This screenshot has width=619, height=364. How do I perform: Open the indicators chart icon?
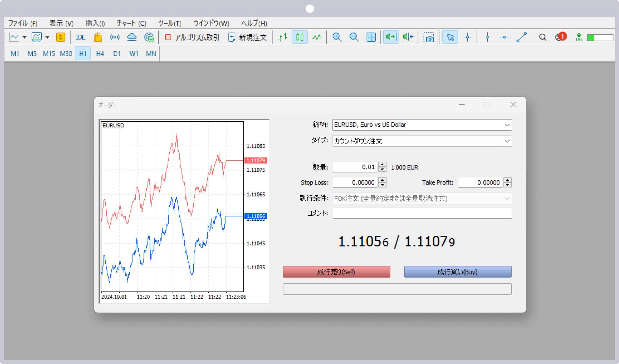pos(37,37)
